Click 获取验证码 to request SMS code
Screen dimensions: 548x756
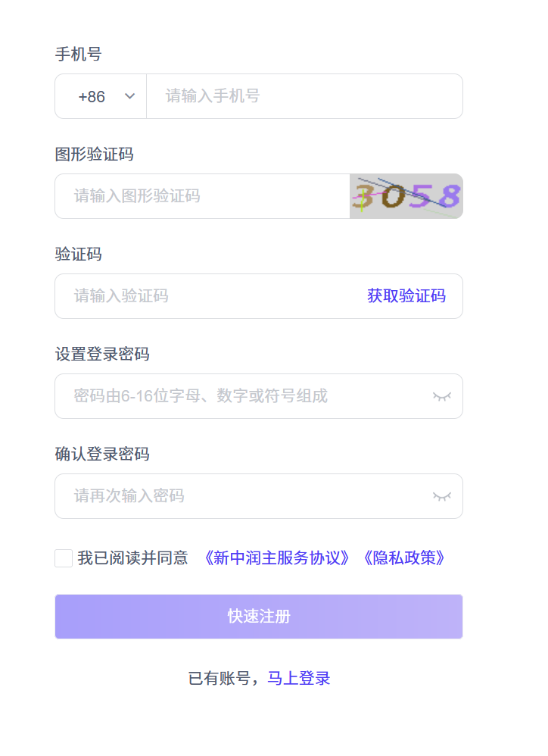[406, 296]
